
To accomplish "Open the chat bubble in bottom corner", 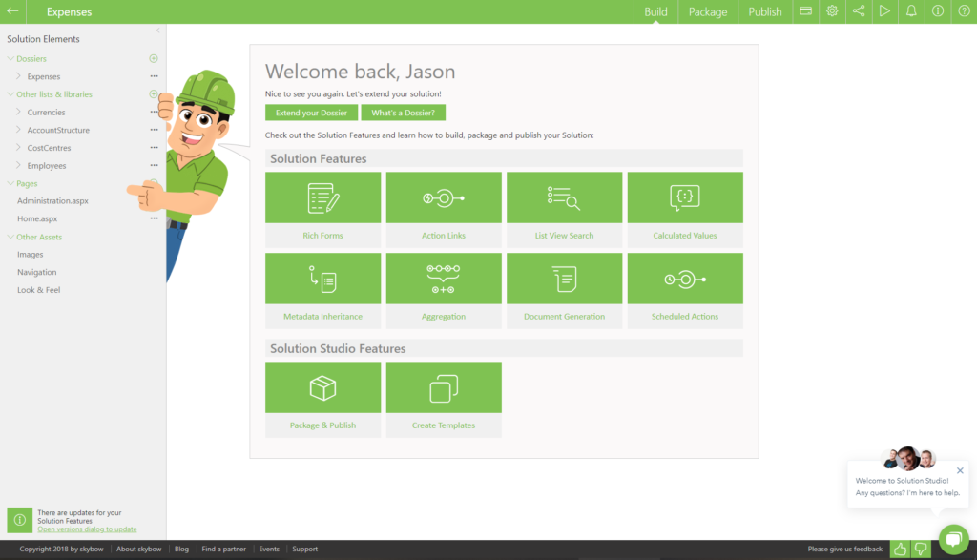I will tap(954, 539).
